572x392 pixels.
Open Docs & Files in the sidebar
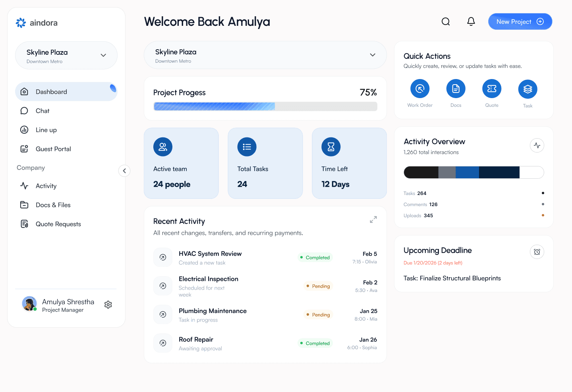click(x=45, y=205)
